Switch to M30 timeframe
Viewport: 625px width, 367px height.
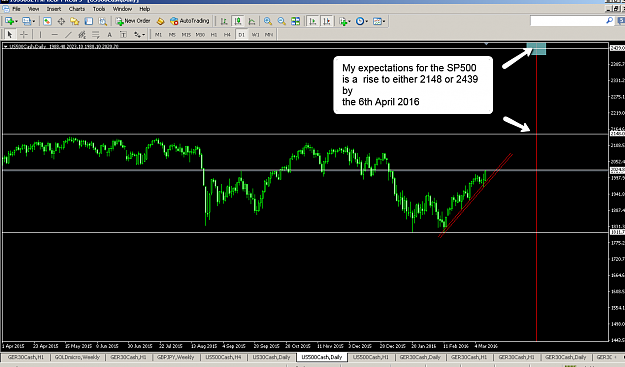tap(200, 35)
